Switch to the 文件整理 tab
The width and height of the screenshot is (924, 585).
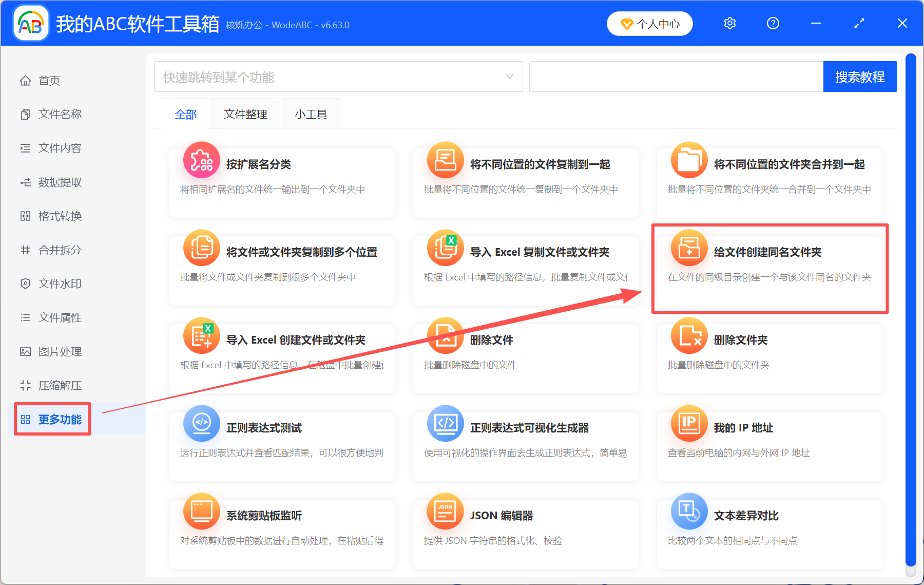245,114
